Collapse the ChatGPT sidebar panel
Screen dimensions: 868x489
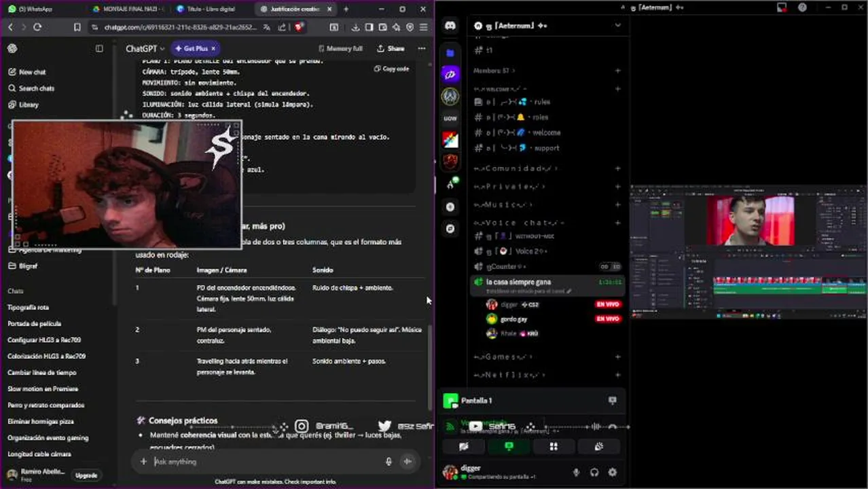pyautogui.click(x=99, y=49)
